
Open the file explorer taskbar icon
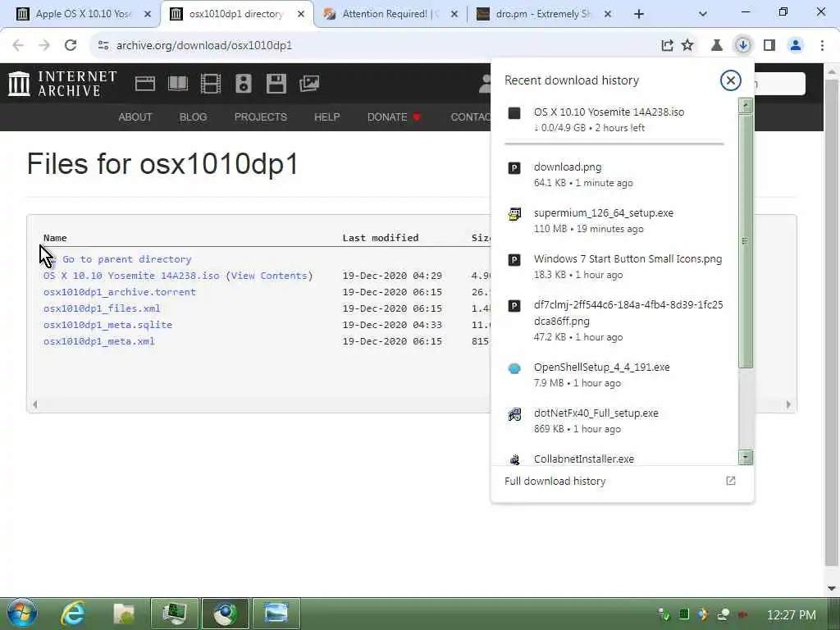point(124,614)
